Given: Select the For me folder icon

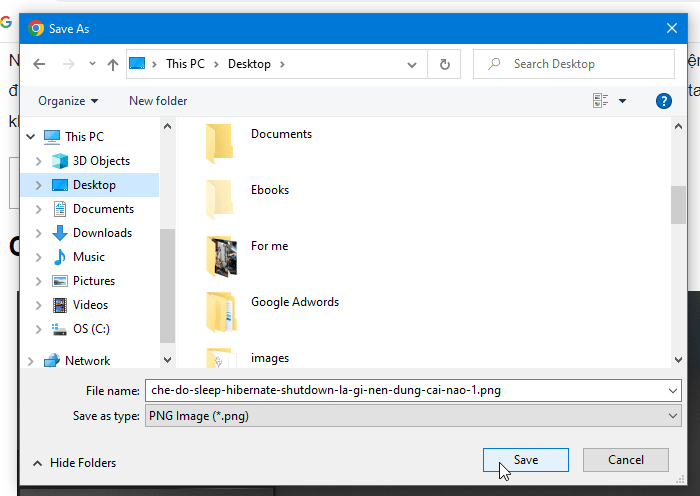Looking at the screenshot, I should pyautogui.click(x=221, y=256).
